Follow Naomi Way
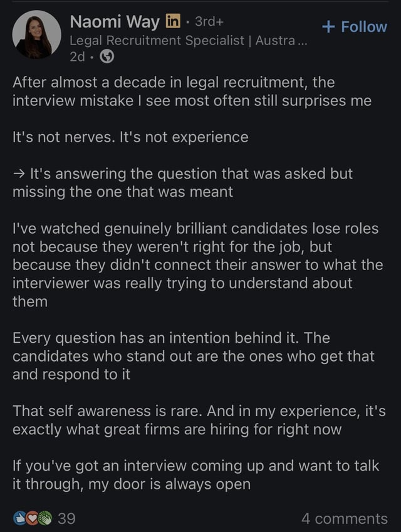Viewport: 401px width, 532px height. pyautogui.click(x=354, y=27)
